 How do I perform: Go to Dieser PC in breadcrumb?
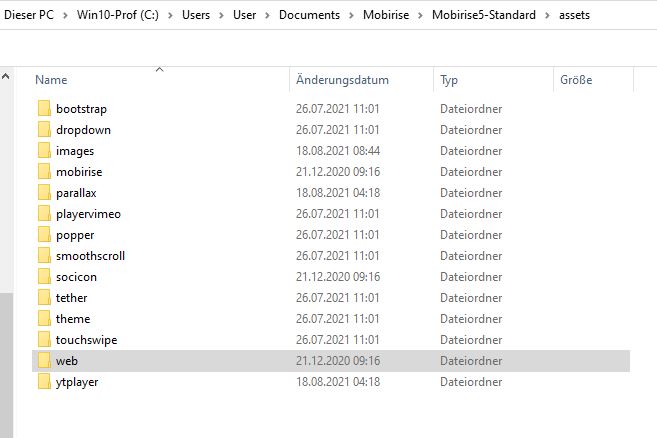point(29,15)
